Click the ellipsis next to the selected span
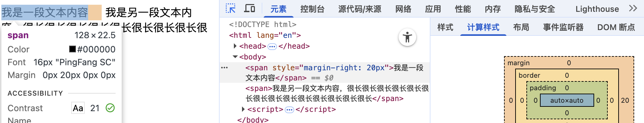 click(224, 68)
